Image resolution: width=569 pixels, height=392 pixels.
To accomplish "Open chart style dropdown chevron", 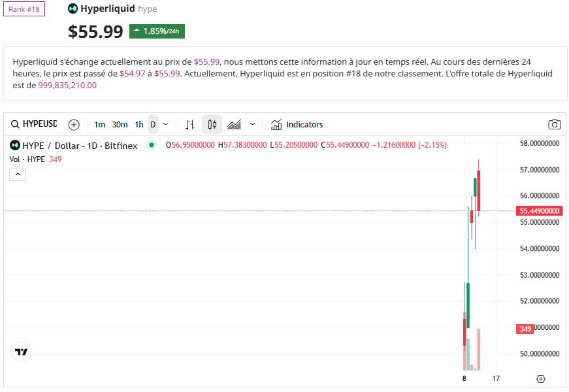I will pos(252,124).
